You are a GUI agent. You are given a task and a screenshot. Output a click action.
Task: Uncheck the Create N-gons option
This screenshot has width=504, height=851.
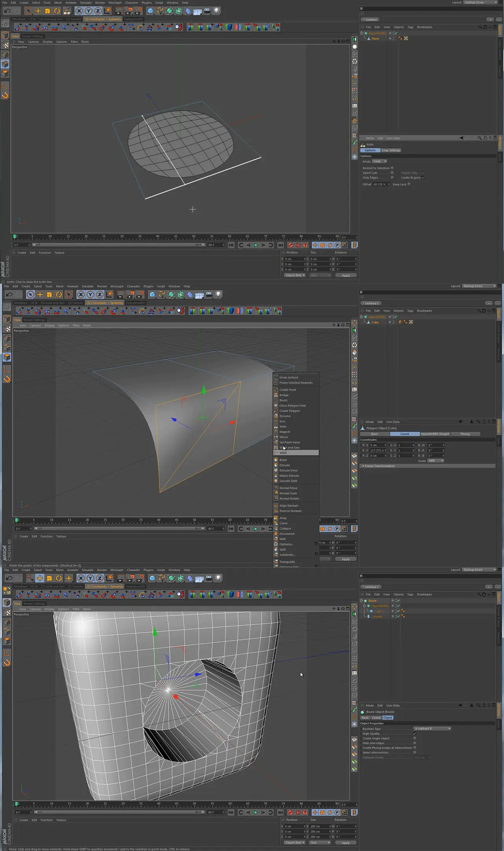tap(423, 178)
